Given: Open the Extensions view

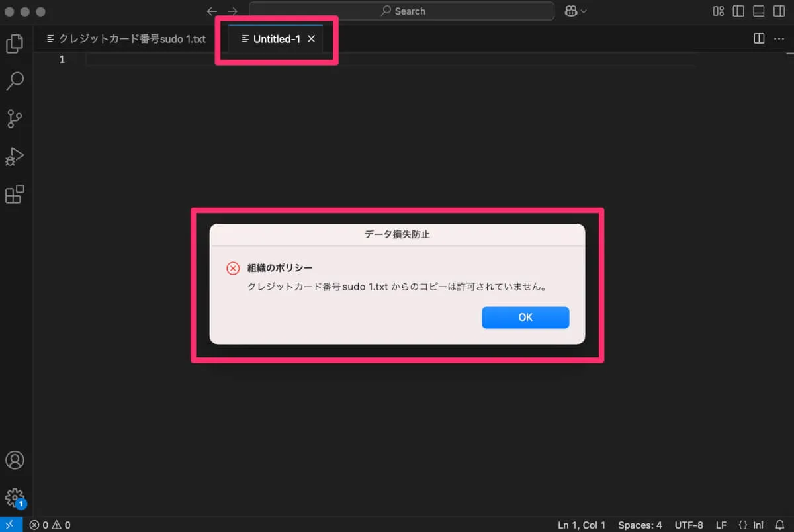Looking at the screenshot, I should 15,195.
